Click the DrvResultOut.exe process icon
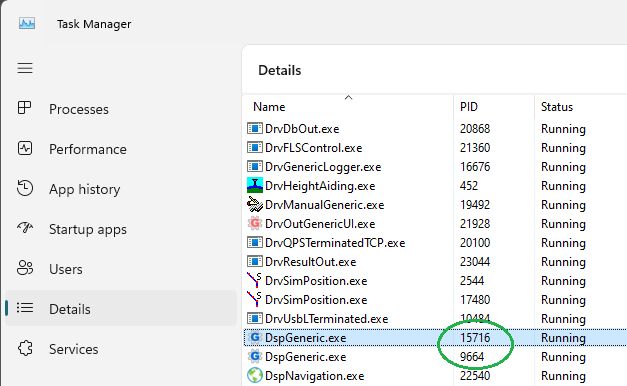The width and height of the screenshot is (627, 386). (255, 262)
